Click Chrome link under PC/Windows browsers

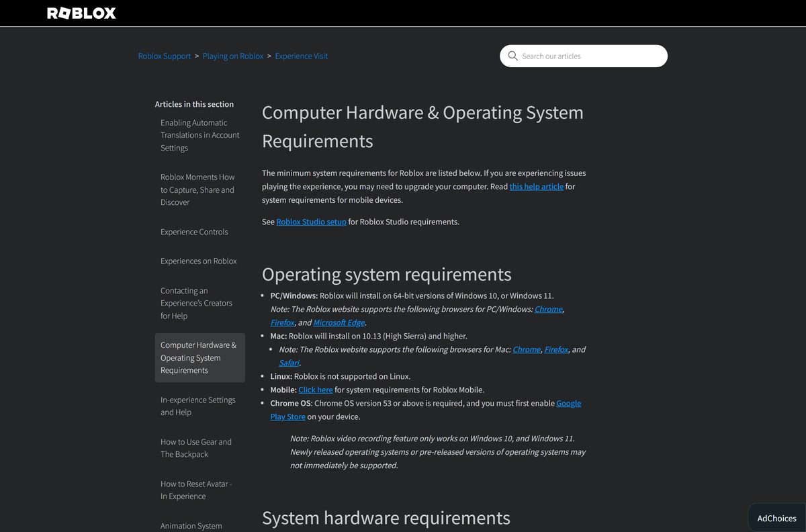(549, 309)
